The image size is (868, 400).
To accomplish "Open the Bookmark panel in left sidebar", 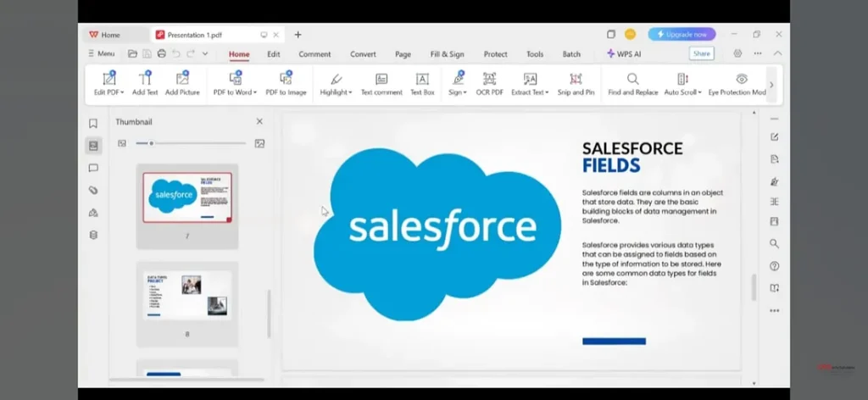I will point(93,124).
